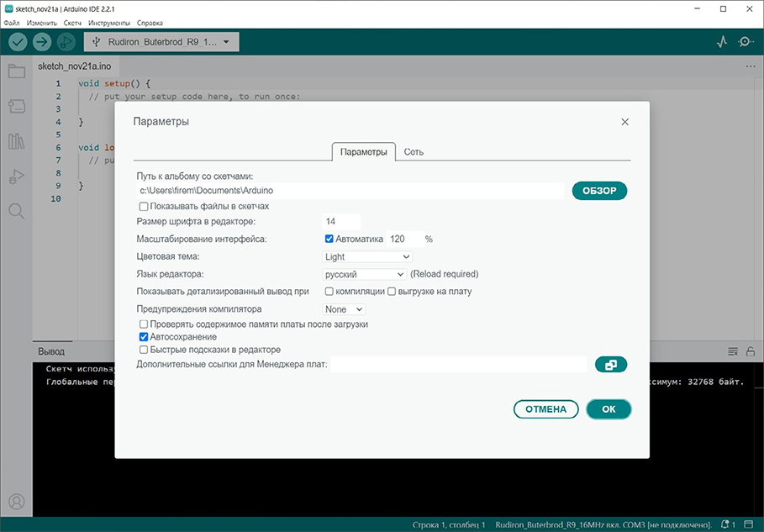The height and width of the screenshot is (532, 764).
Task: Uncheck the Автоматика scaling checkbox
Action: coord(329,239)
